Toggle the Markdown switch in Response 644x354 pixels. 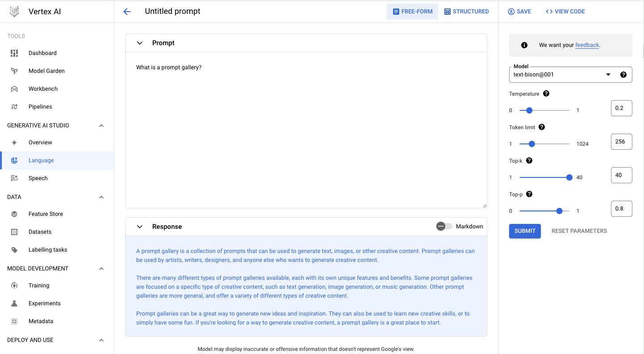[444, 226]
